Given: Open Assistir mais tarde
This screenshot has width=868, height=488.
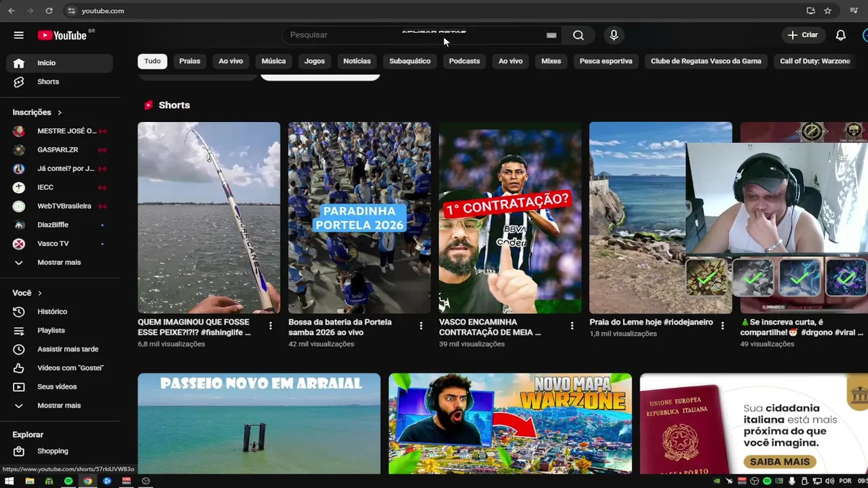Looking at the screenshot, I should point(60,349).
